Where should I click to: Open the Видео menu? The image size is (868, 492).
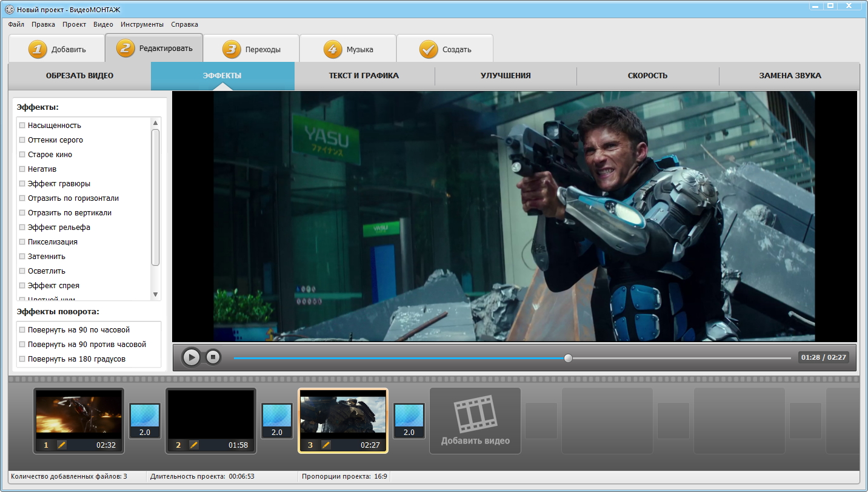coord(103,24)
